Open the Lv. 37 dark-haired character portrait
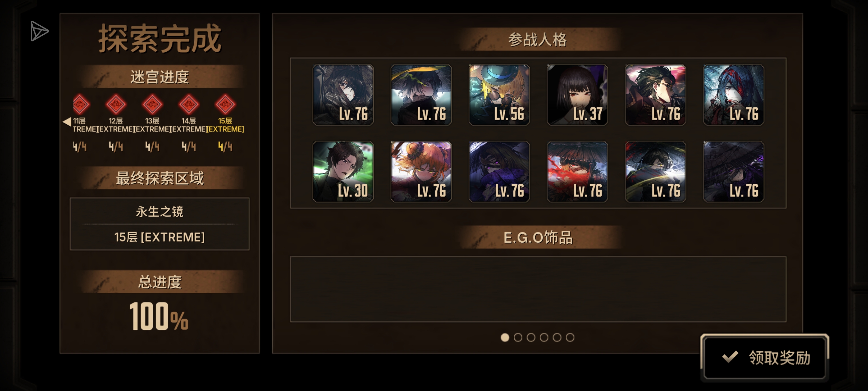The width and height of the screenshot is (868, 391). (x=577, y=95)
